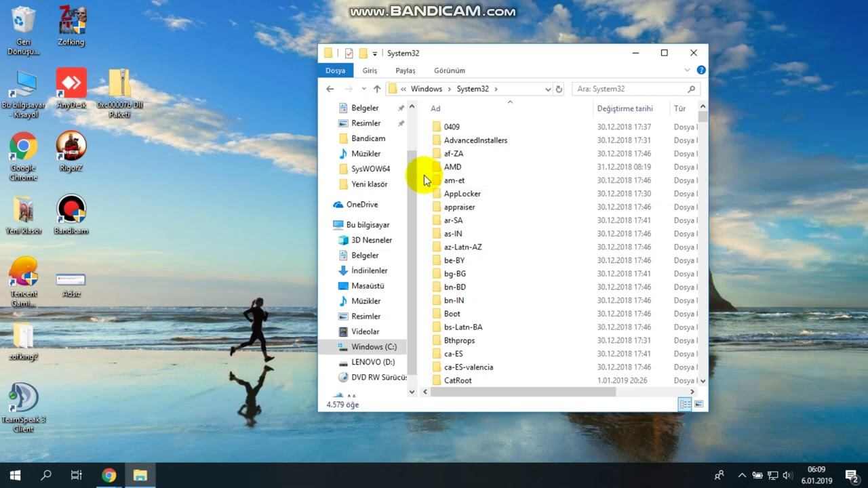868x488 pixels.
Task: Open notification center icon
Action: tap(851, 475)
